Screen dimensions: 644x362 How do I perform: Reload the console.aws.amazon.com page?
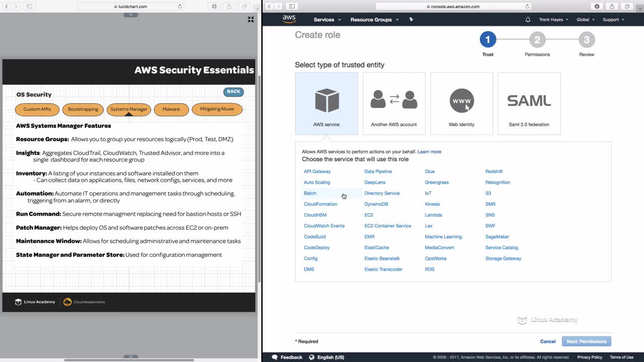(x=527, y=7)
